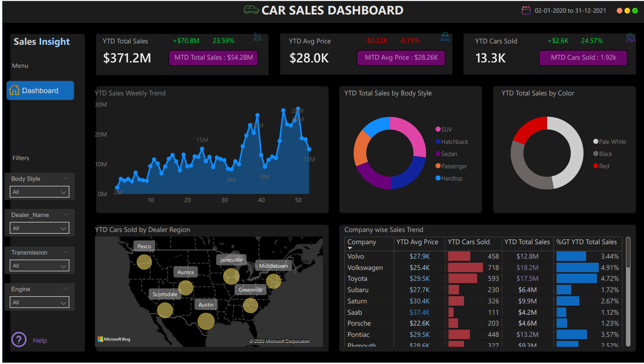Click the icon on the YTD Avg Price card
The image size is (644, 364).
(x=445, y=37)
